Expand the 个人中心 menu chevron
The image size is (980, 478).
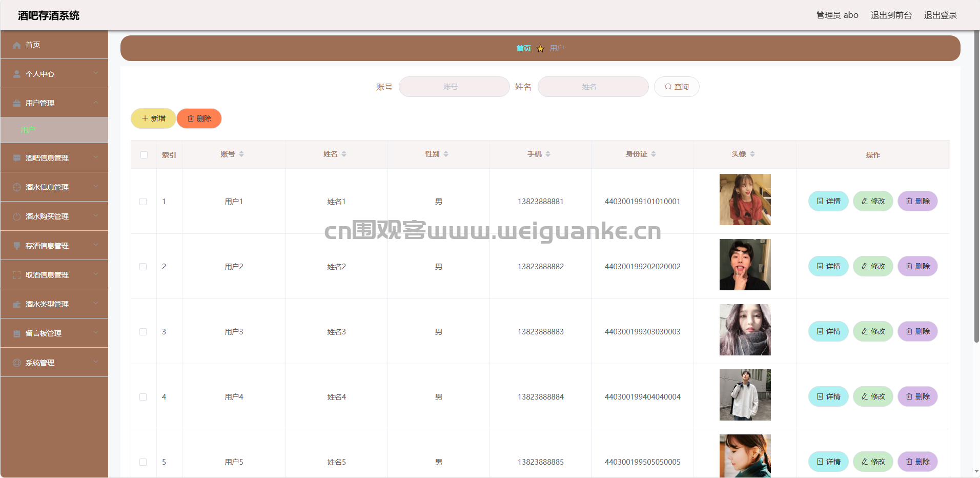(96, 73)
